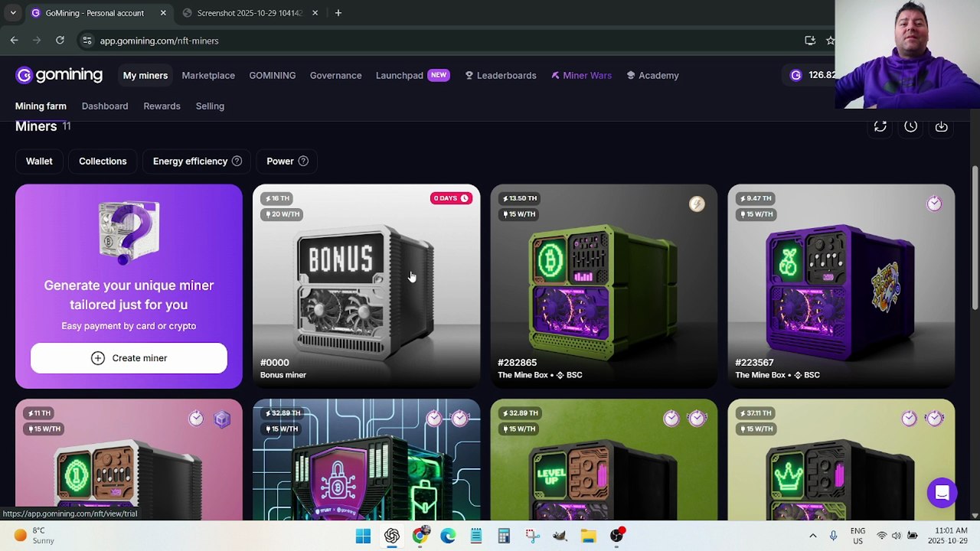
Task: Click the clock badge on miner #223567
Action: [x=934, y=204]
